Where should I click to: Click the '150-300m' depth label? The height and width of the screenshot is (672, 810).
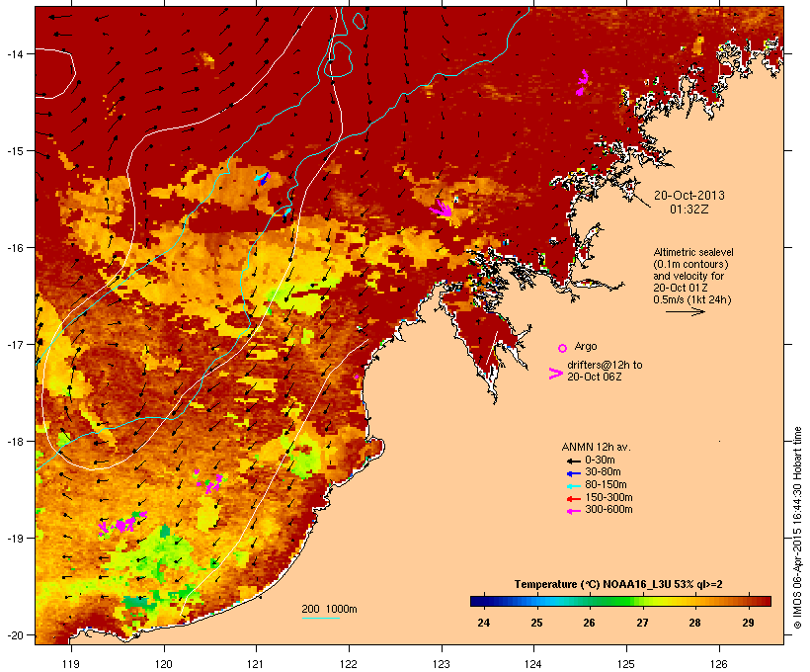point(608,497)
